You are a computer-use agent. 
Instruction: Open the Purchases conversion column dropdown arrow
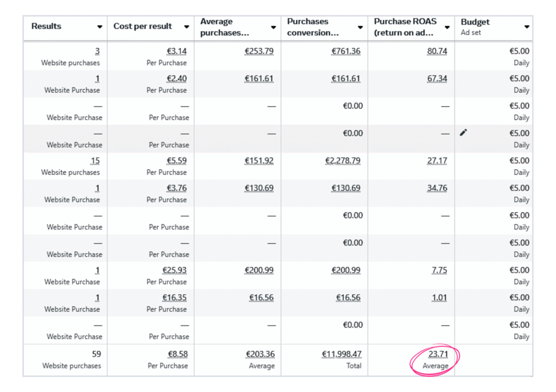(360, 27)
